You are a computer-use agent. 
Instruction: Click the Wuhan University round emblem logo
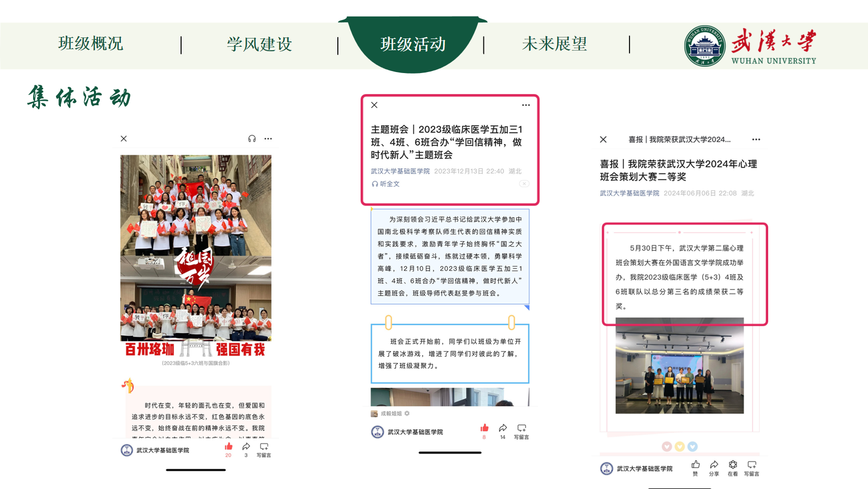[704, 46]
